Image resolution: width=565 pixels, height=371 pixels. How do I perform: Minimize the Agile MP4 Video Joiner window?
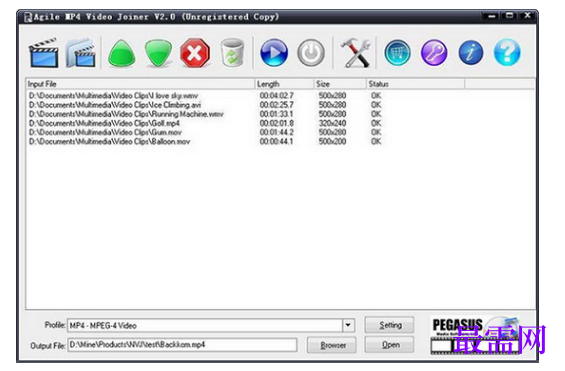pos(491,16)
